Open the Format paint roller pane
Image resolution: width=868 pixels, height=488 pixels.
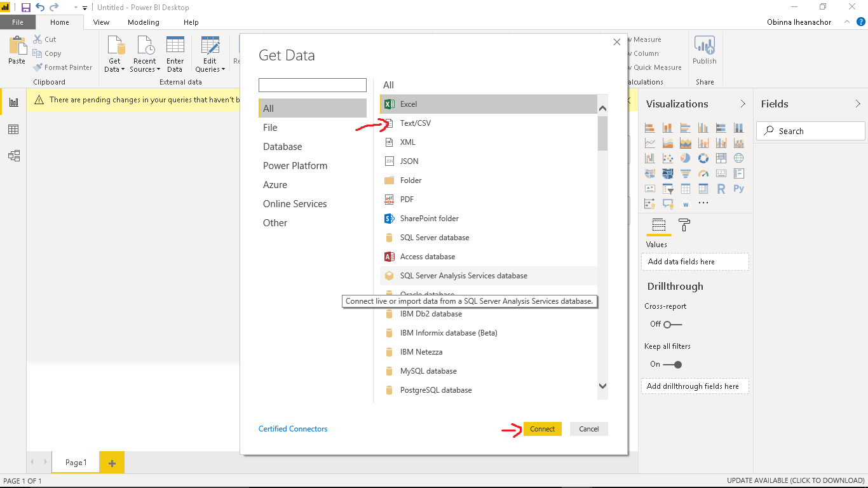(684, 225)
